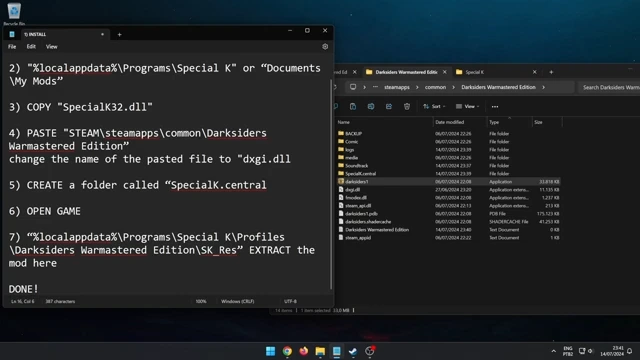Click the ENG PTB2 language indicator
The image size is (640, 360).
(x=568, y=351)
